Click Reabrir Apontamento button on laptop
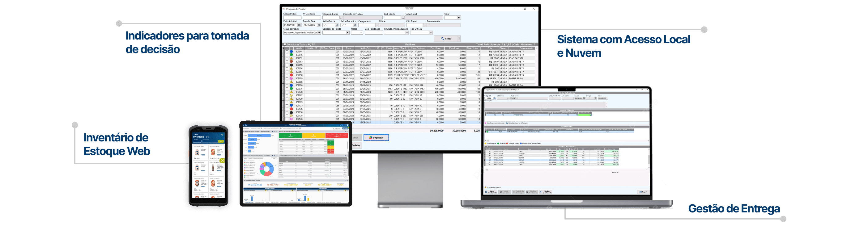868x226 pixels. (546, 192)
